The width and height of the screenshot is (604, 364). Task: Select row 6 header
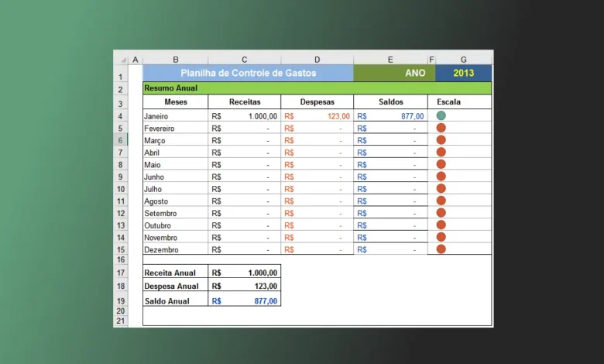click(x=121, y=140)
